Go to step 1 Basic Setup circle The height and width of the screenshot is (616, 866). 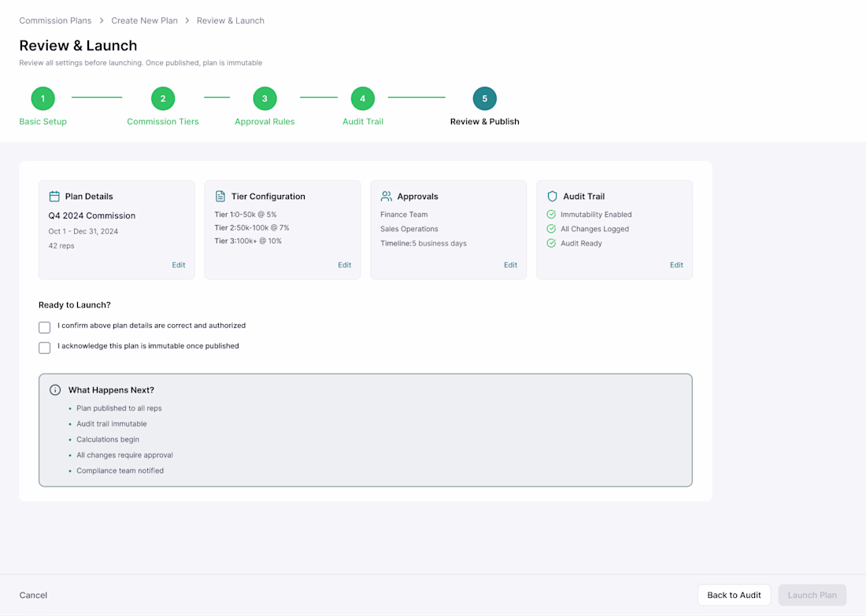[x=43, y=98]
